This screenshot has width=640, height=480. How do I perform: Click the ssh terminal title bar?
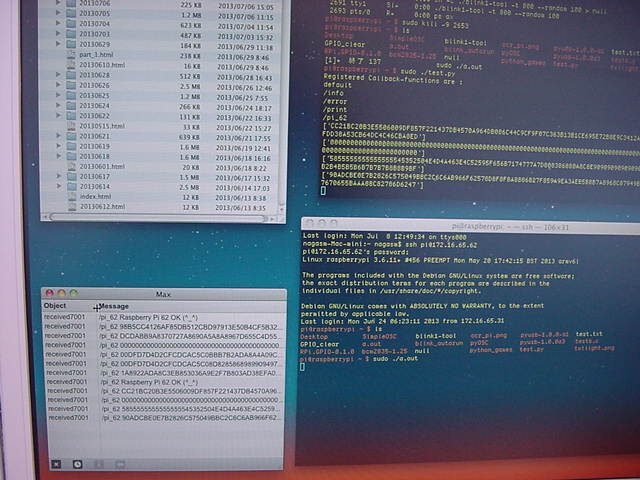pyautogui.click(x=470, y=226)
